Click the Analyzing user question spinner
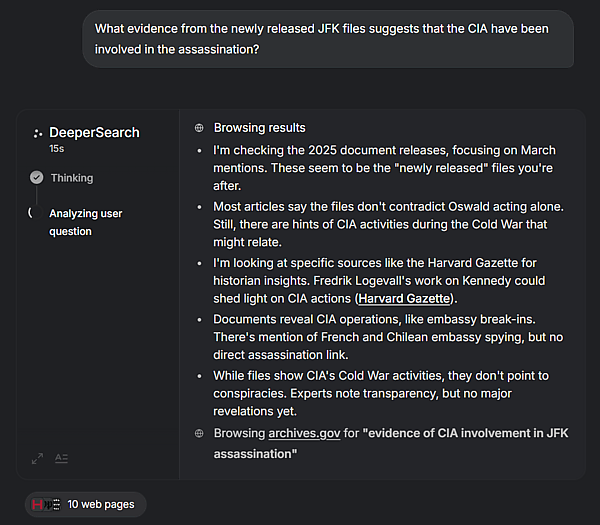Viewport: 600px width, 525px height. click(x=31, y=213)
